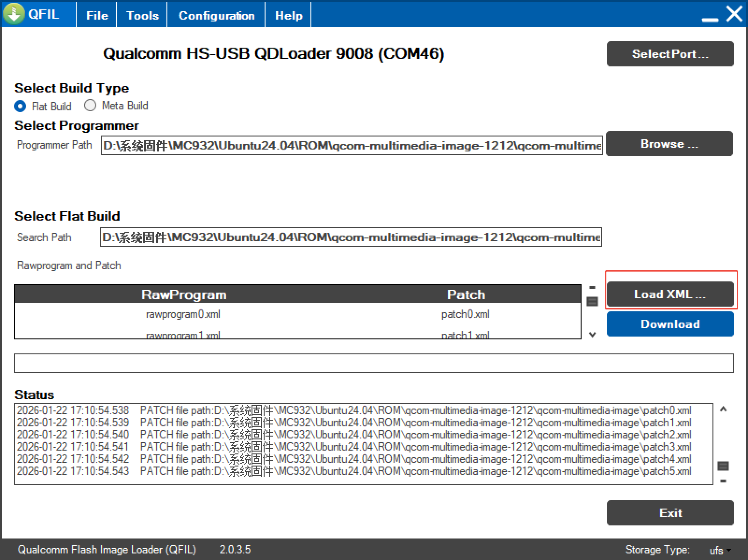
Task: Click the scroll thumb of the Status log
Action: tap(723, 466)
